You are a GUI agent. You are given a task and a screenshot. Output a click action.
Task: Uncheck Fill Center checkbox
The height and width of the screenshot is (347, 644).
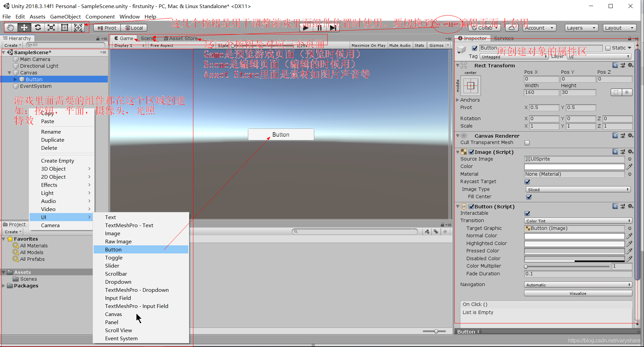(529, 197)
